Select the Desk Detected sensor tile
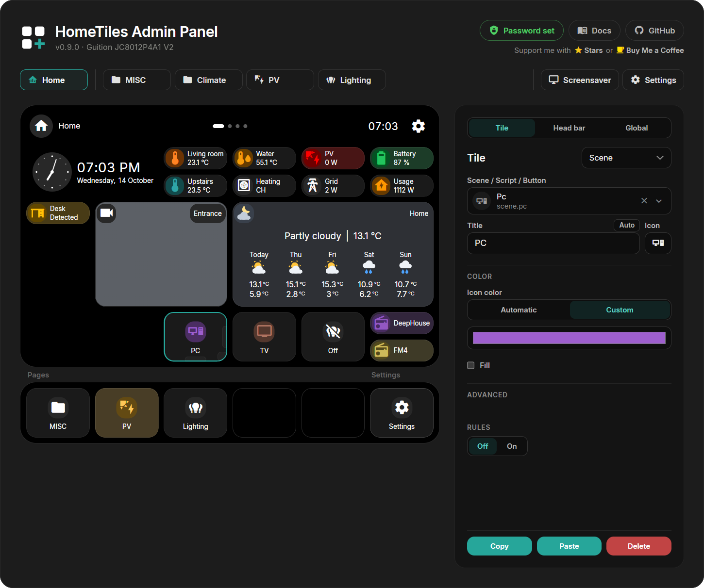The image size is (704, 588). [58, 213]
